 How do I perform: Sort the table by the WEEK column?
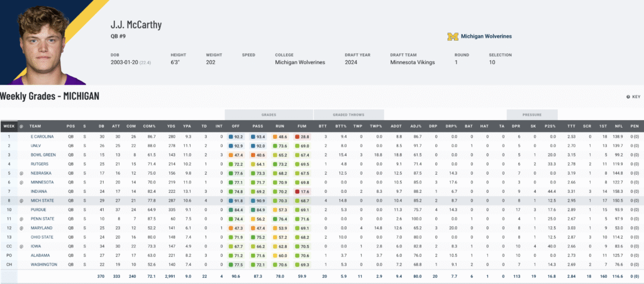coord(9,126)
